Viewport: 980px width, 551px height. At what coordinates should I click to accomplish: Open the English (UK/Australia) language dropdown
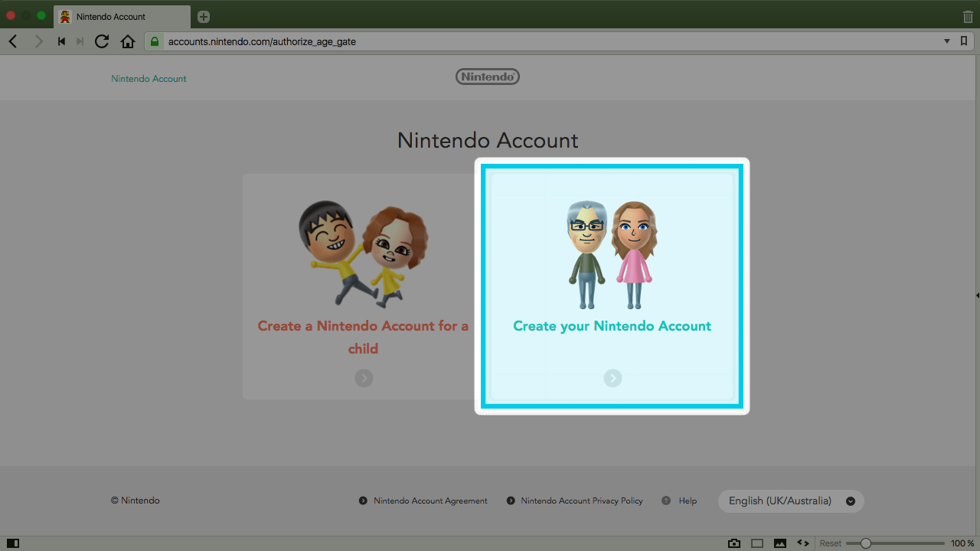pos(791,501)
